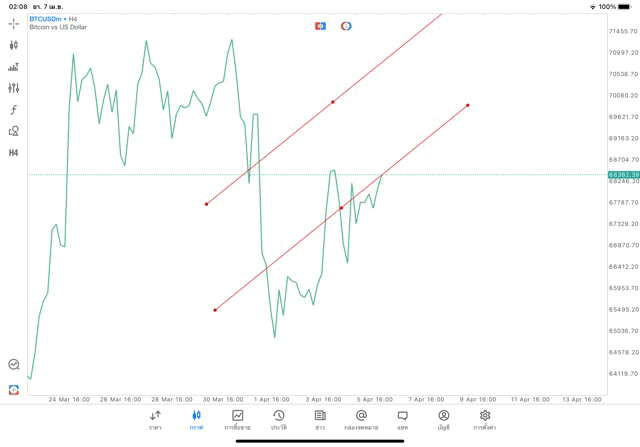Screen dimensions: 640x447
Task: Click the 68382.39 current price label
Action: coord(622,174)
